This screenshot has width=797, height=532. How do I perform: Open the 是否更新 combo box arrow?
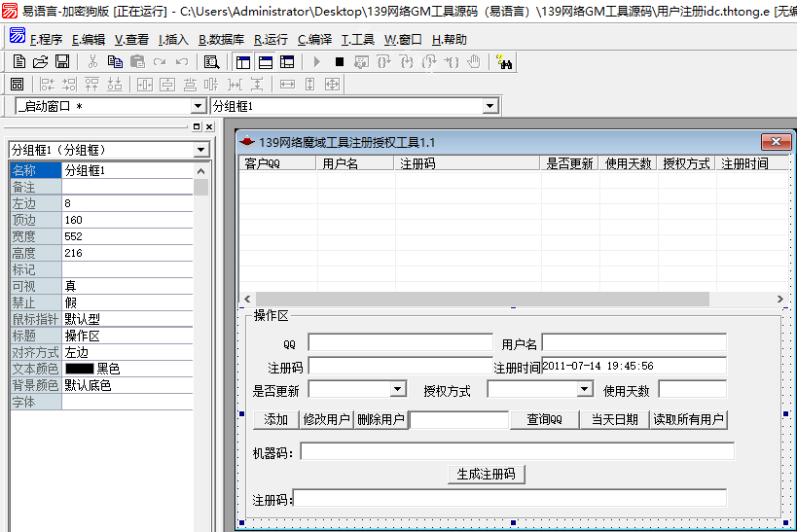398,390
